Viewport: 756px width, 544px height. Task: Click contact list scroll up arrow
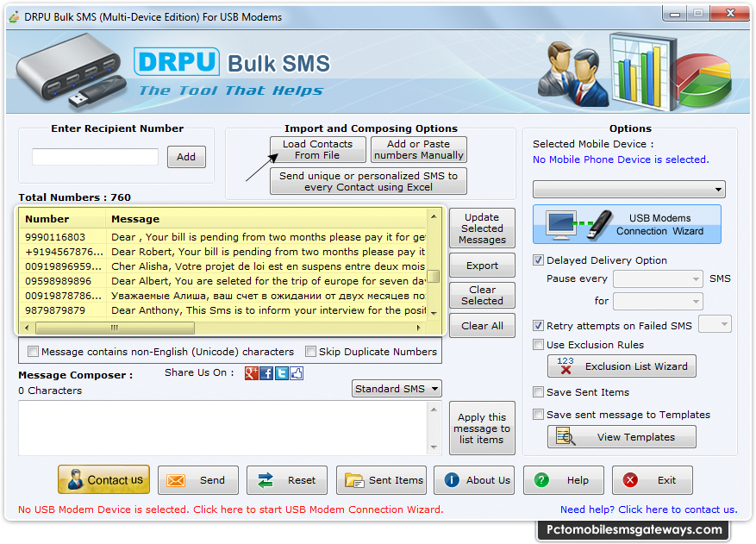(434, 216)
